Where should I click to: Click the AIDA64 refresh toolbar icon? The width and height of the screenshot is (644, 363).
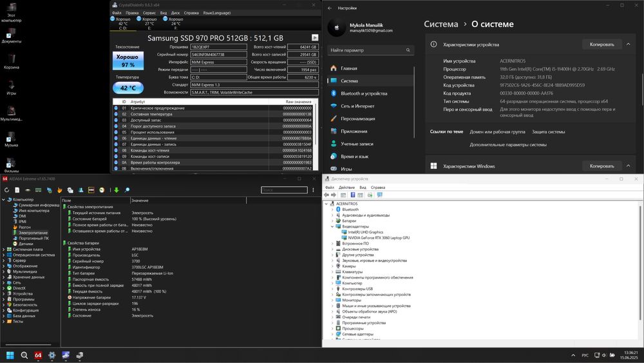(x=6, y=190)
